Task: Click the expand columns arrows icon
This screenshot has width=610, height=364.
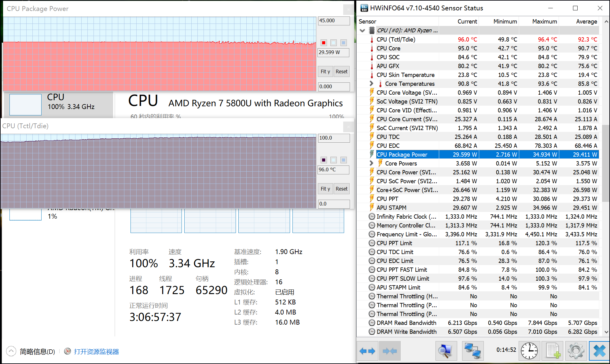Action: coord(367,351)
